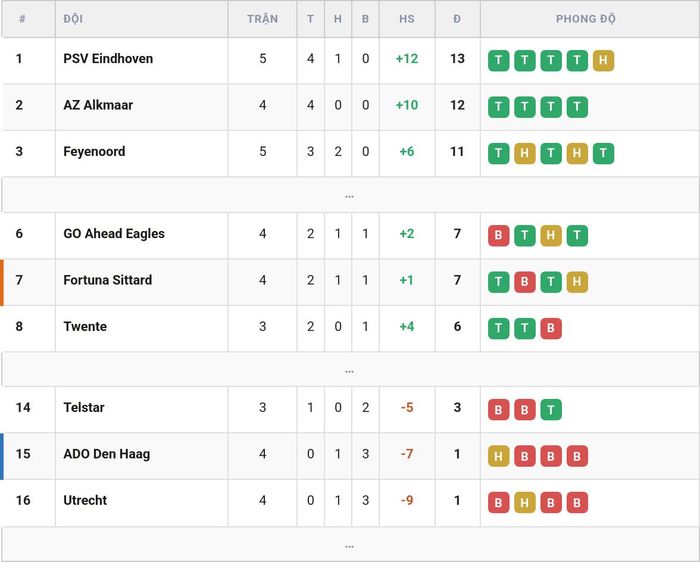Viewport: 700px width, 562px height.
Task: Click GO Ahead Eagles' red B form badge
Action: [x=498, y=235]
